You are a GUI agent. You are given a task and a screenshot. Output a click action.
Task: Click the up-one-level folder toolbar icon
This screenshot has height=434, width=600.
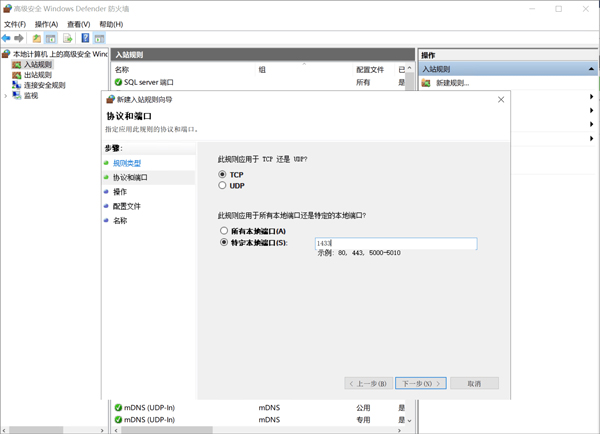click(37, 38)
